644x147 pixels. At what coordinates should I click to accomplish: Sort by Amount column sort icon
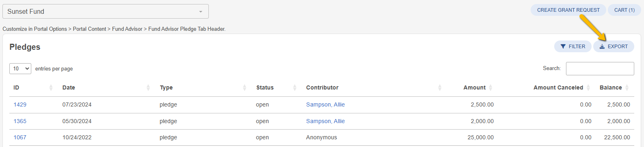point(490,87)
